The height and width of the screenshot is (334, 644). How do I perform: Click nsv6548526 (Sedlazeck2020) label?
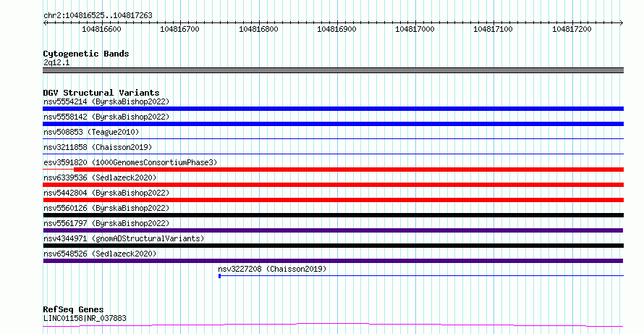100,254
